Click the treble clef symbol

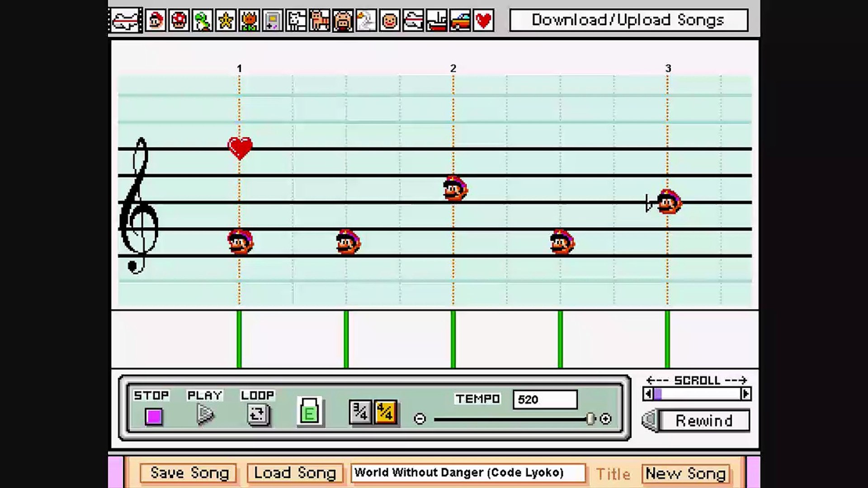138,206
